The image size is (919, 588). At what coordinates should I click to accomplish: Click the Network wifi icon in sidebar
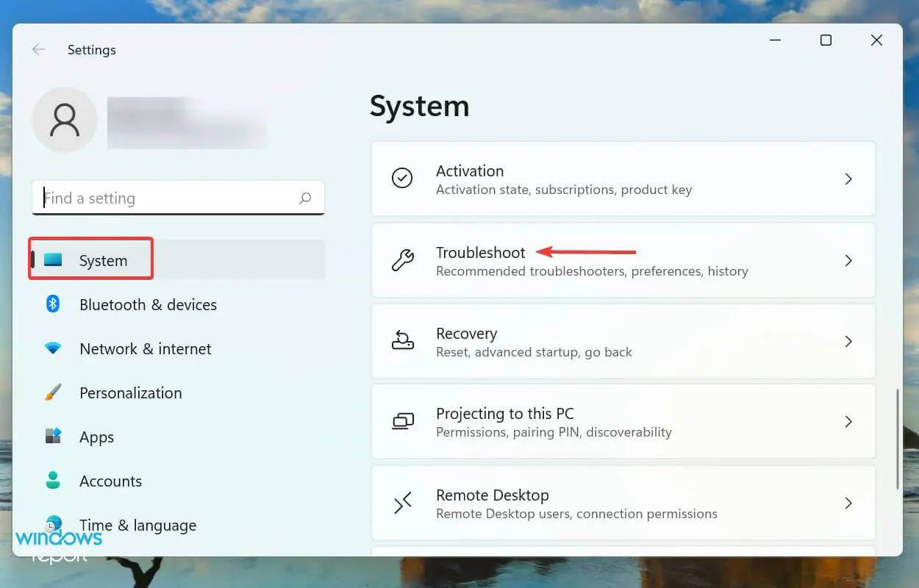click(x=53, y=348)
